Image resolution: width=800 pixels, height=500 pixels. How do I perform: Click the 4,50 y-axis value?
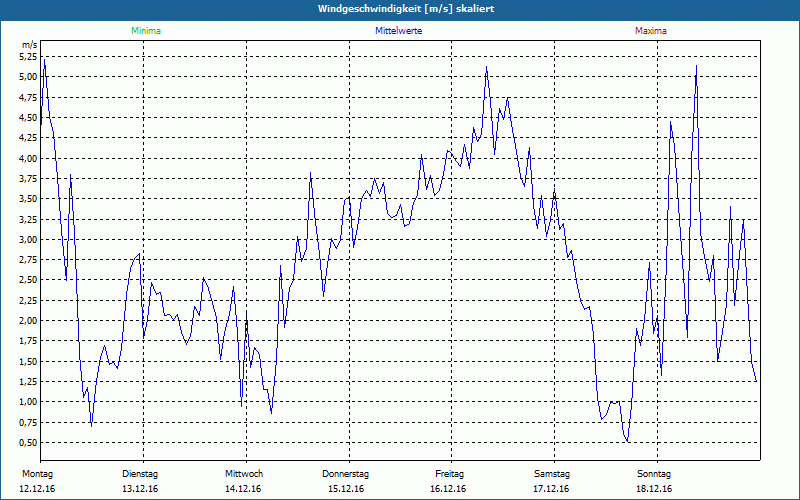28,118
